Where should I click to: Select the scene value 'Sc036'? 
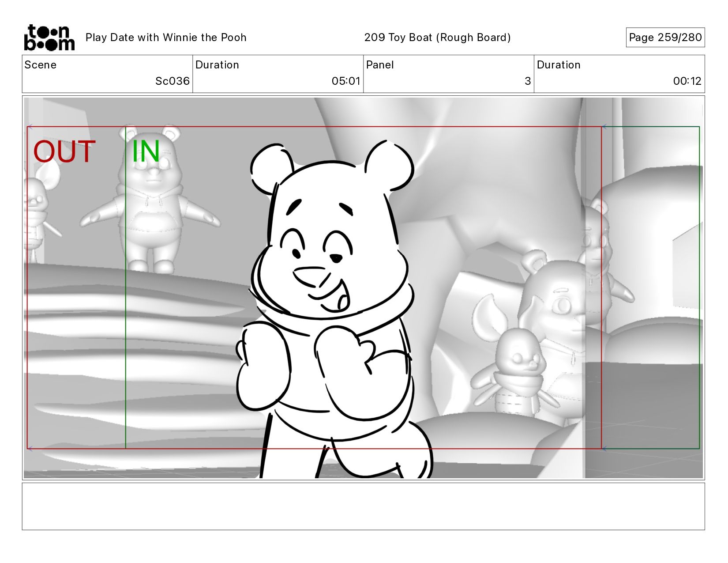172,81
